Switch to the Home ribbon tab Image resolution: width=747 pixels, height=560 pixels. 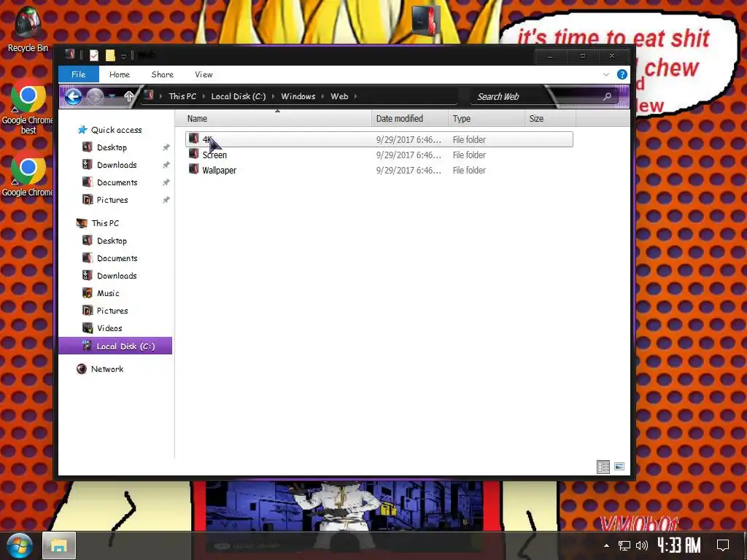click(x=119, y=74)
